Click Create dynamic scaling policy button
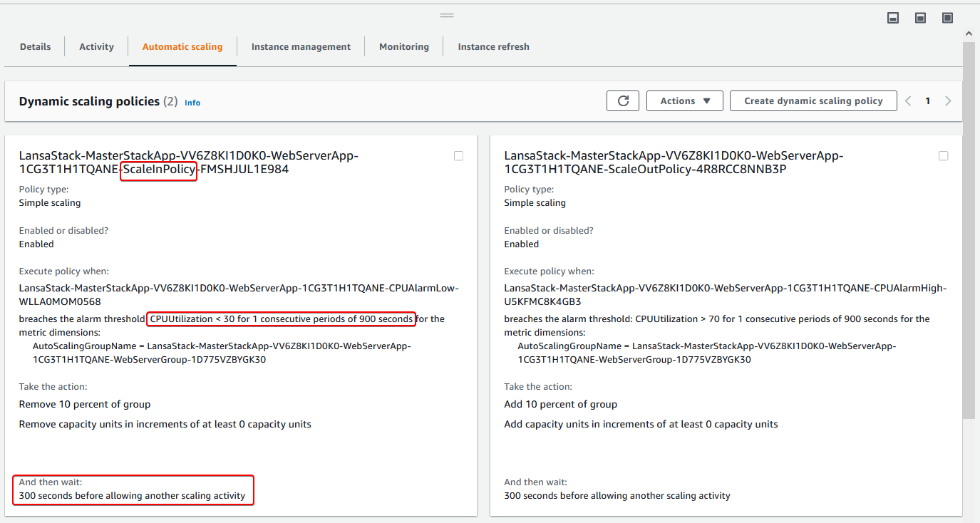This screenshot has width=980, height=523. (813, 101)
